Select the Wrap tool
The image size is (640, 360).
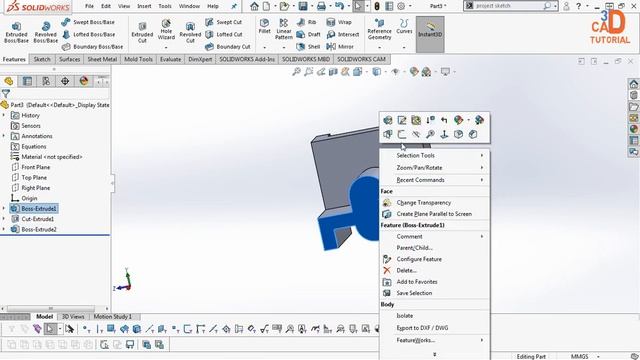point(339,22)
